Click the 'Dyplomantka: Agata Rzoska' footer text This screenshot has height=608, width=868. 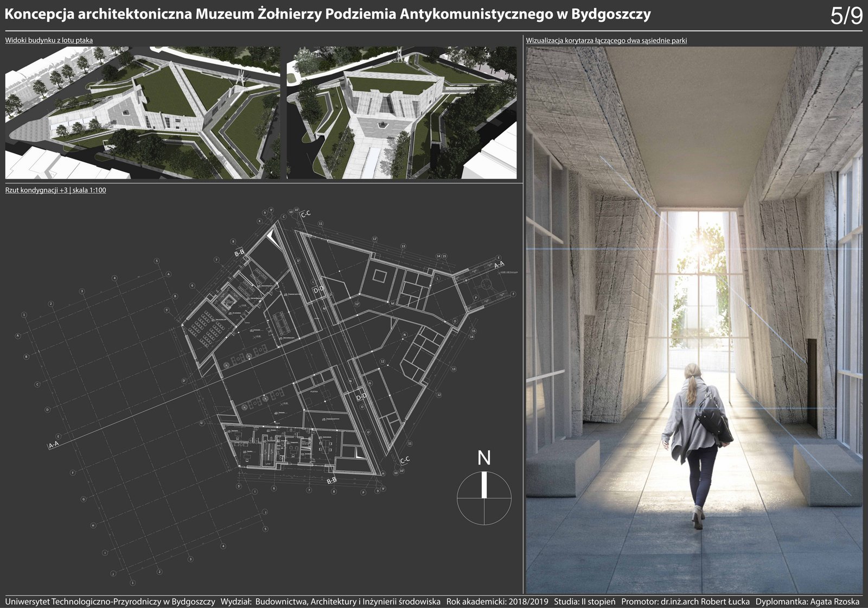[807, 601]
